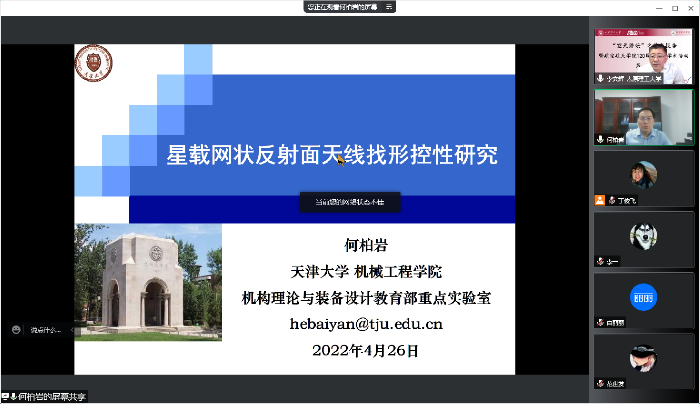Click the emoji icon in chat box
This screenshot has width=700, height=404.
click(17, 329)
